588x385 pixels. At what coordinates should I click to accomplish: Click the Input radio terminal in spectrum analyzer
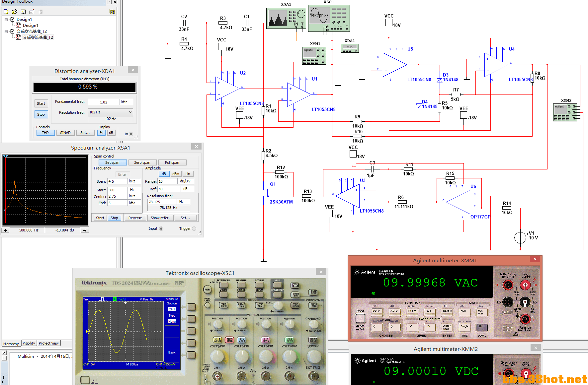click(161, 228)
